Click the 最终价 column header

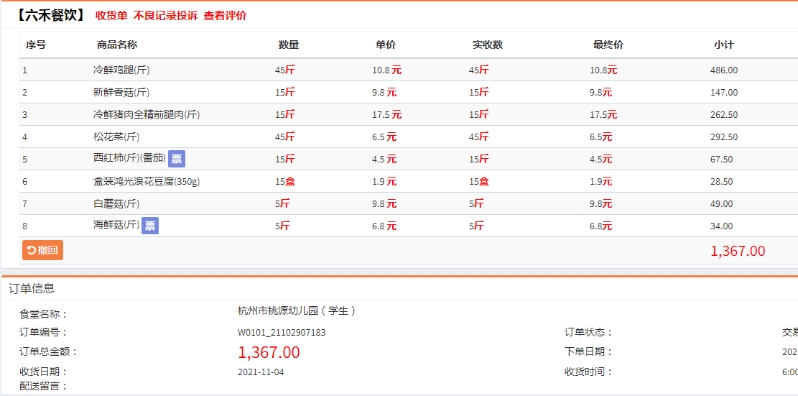tap(608, 45)
